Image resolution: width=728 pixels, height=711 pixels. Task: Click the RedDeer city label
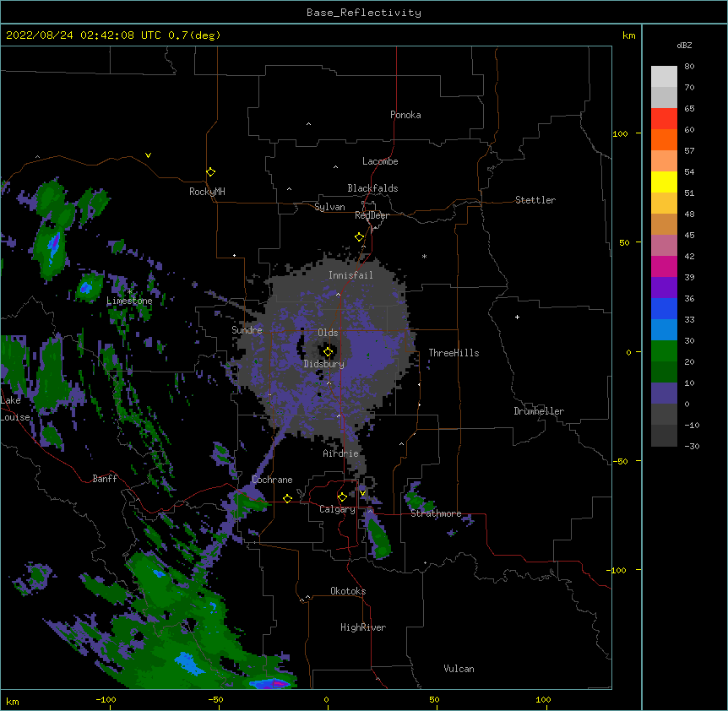point(372,215)
